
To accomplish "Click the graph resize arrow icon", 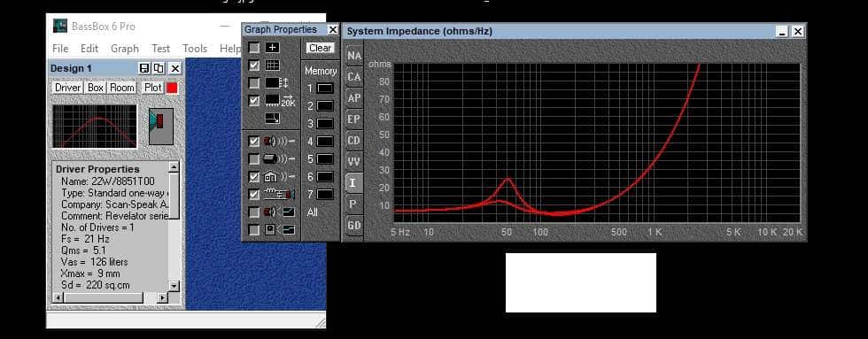I will click(273, 119).
